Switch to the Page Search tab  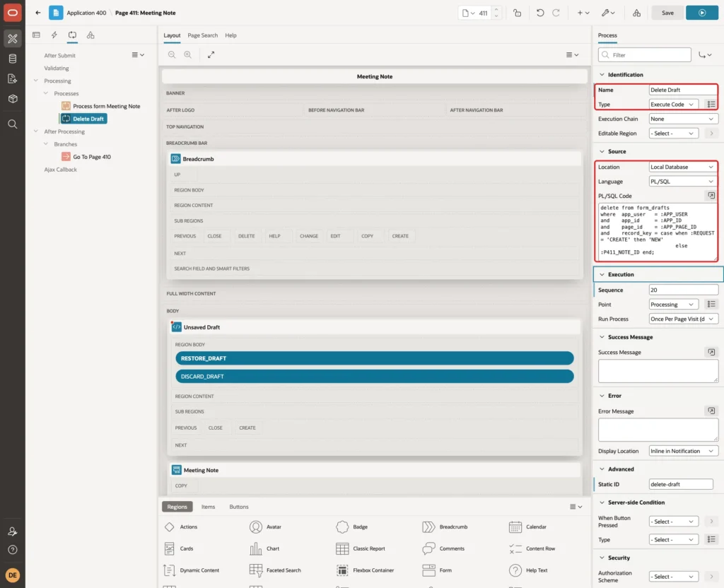pos(202,35)
